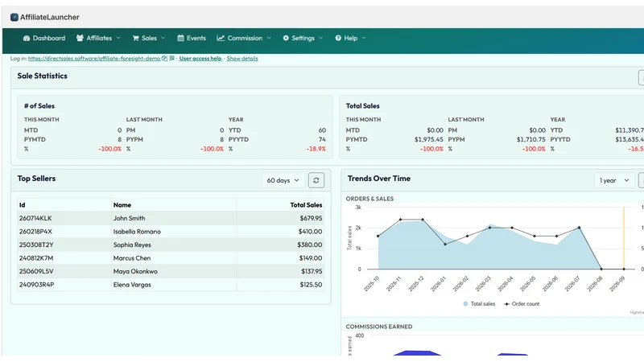Toggle Order count legend series

tap(522, 304)
